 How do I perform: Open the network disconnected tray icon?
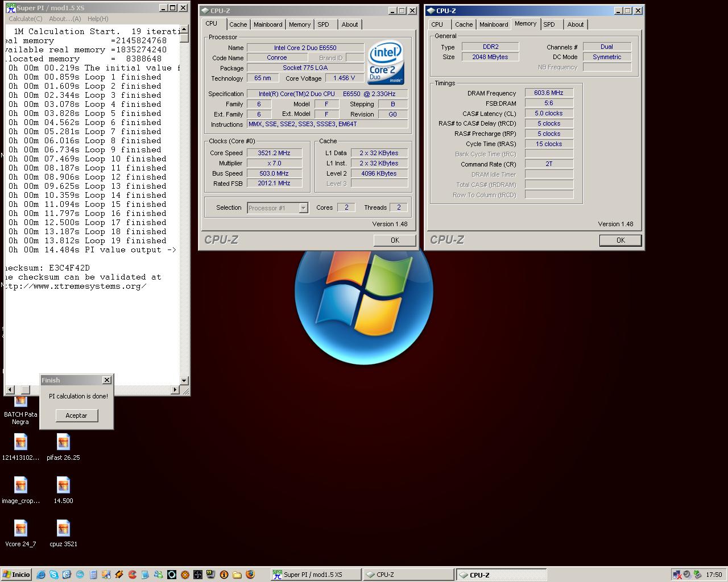click(677, 575)
